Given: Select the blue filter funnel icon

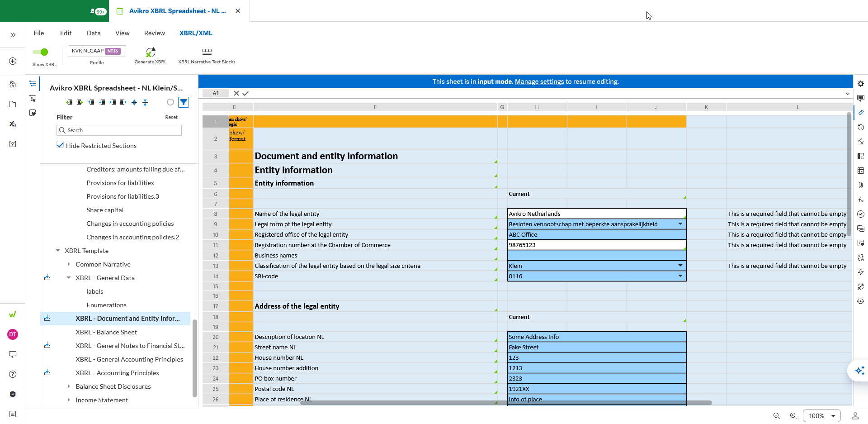Looking at the screenshot, I should click(184, 102).
